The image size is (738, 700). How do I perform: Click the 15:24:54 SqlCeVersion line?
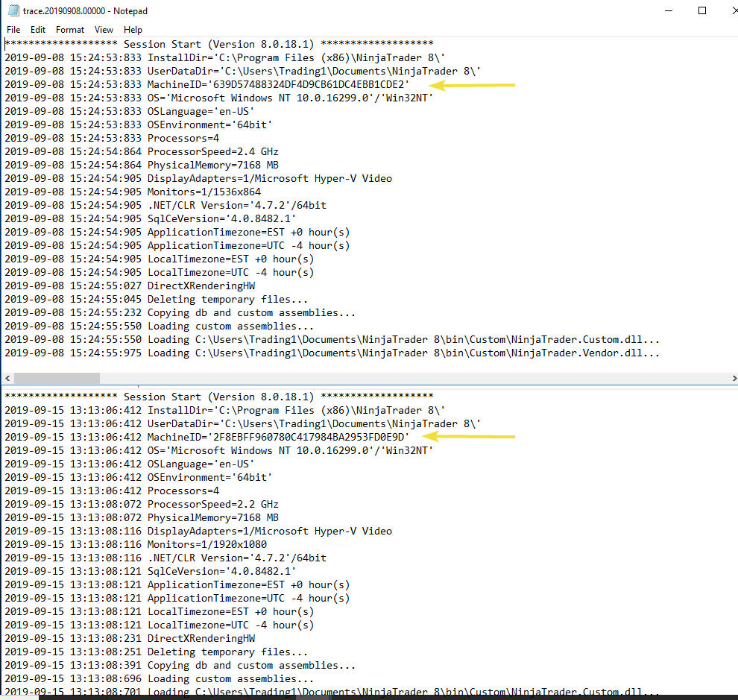[151, 219]
